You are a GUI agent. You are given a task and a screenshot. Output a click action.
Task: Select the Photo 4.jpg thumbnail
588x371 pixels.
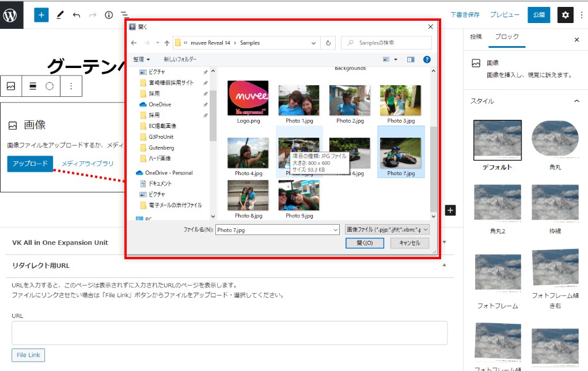point(249,157)
